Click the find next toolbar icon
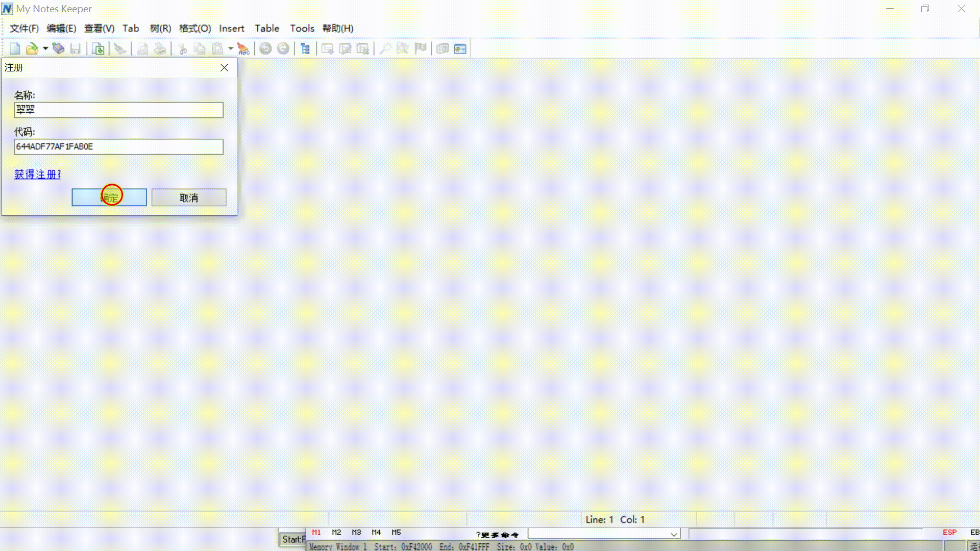Image resolution: width=980 pixels, height=551 pixels. coord(403,49)
